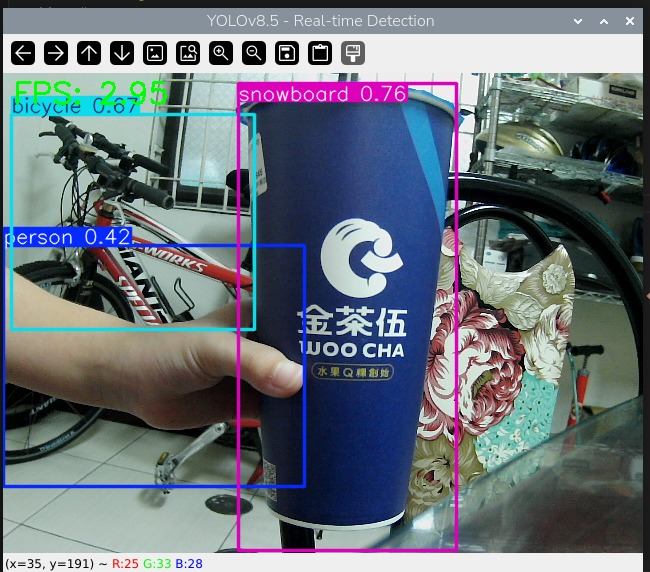Click the bicycle 0.67 detection label

[75, 107]
